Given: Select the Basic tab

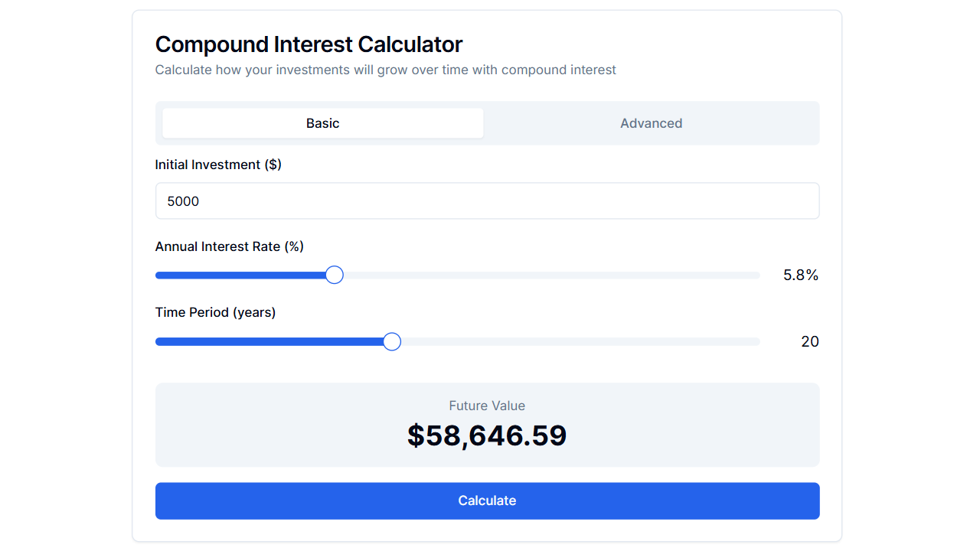Looking at the screenshot, I should (x=322, y=123).
